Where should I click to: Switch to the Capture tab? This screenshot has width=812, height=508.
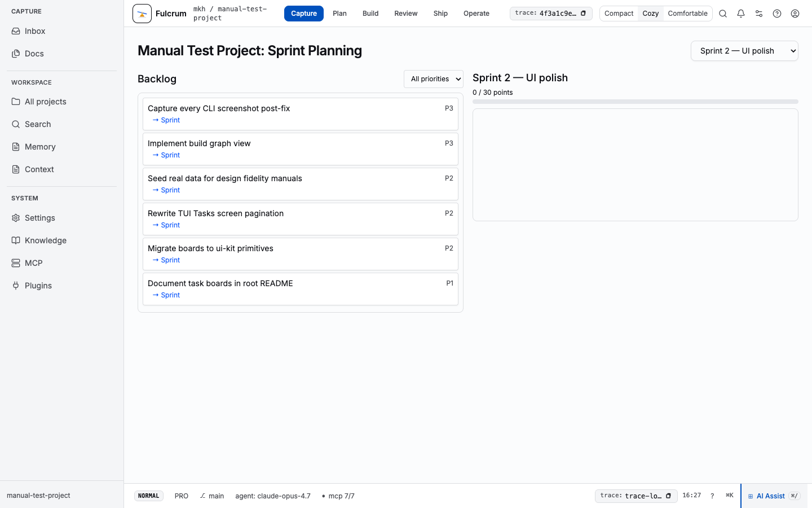(x=304, y=14)
